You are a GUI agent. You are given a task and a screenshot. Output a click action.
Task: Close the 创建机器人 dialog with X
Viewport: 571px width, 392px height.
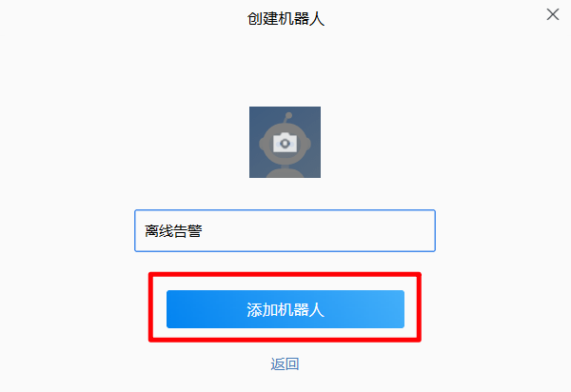(552, 14)
